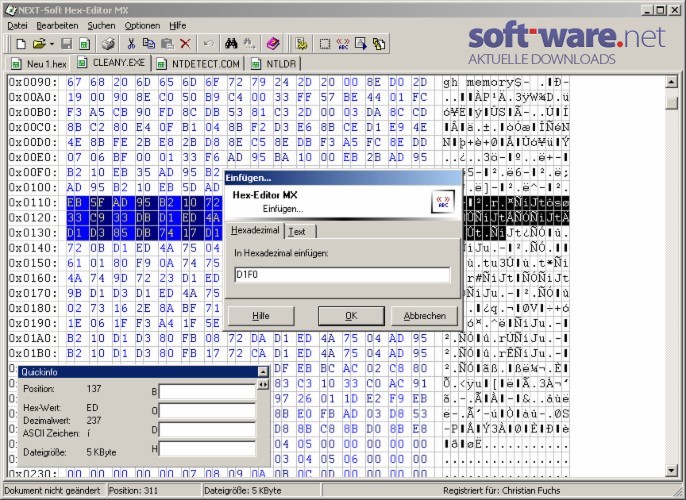
Task: Click the Quickinfo left-right arrows button
Action: pos(263,385)
